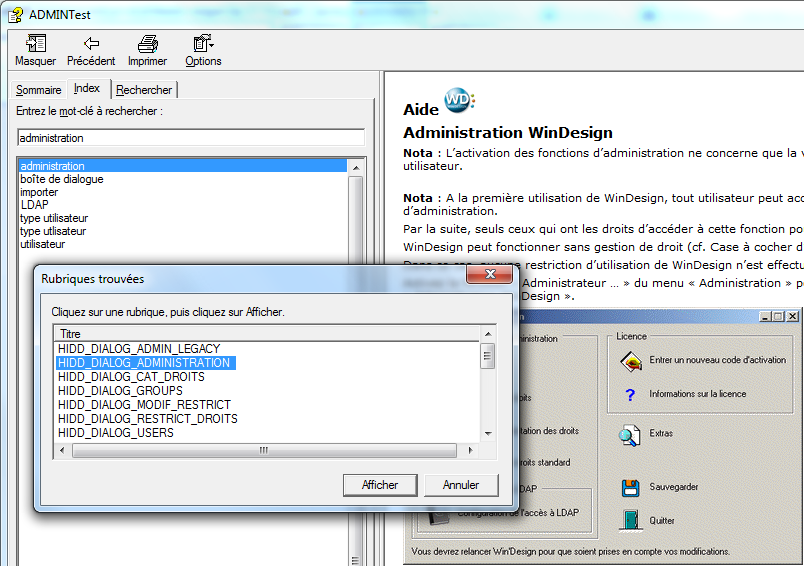This screenshot has width=804, height=566.
Task: Select the 'type utilisateur' index entry
Action: point(183,218)
